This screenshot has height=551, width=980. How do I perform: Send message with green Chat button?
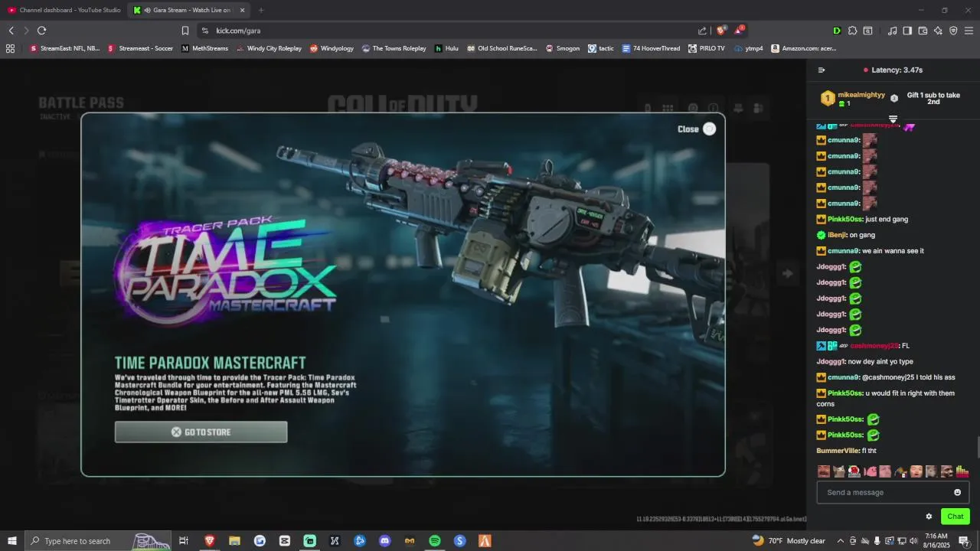(x=955, y=517)
